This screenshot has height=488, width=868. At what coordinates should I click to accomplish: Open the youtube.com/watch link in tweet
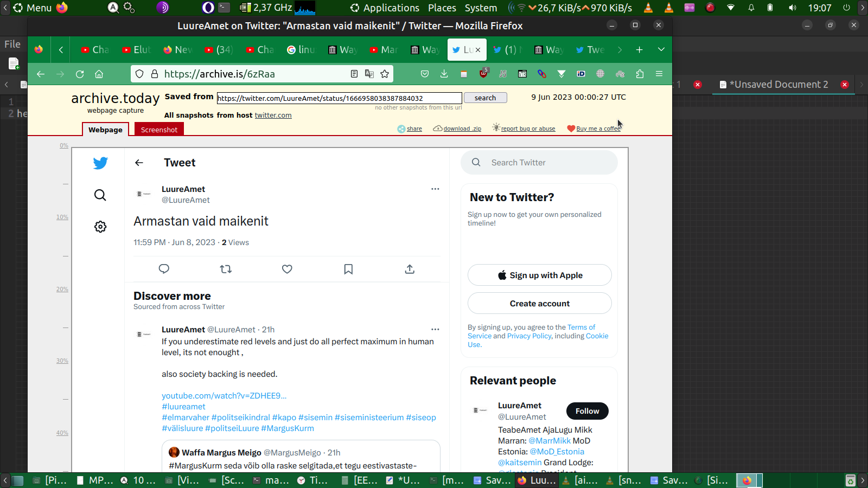(224, 396)
